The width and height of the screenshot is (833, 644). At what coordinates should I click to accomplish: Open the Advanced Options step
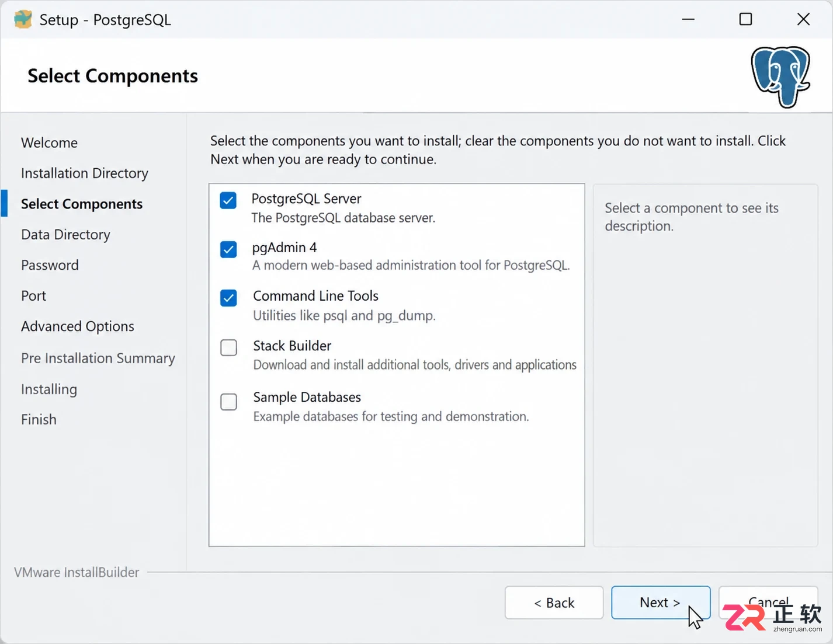pyautogui.click(x=78, y=326)
